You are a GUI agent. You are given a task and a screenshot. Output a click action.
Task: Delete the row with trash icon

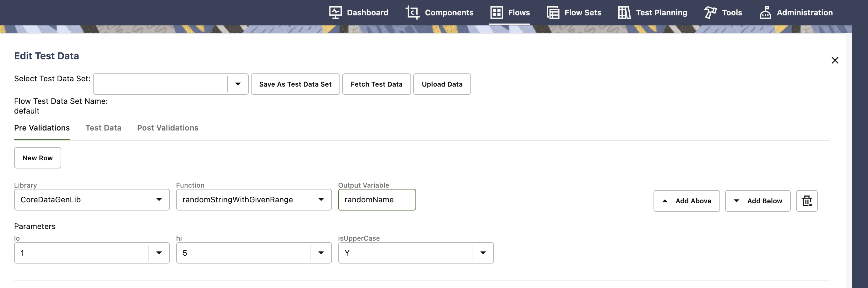coord(807,201)
